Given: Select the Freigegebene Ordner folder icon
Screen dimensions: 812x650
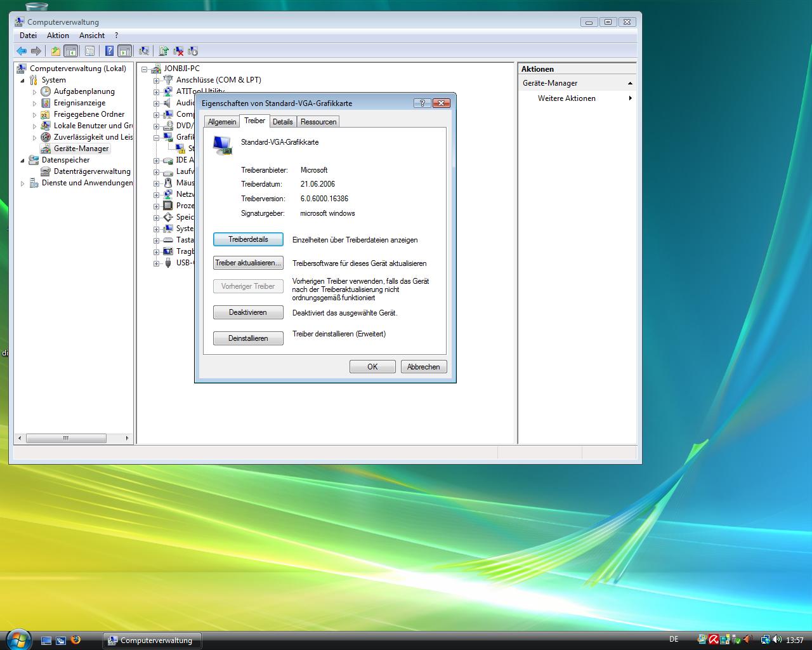Looking at the screenshot, I should tap(46, 114).
